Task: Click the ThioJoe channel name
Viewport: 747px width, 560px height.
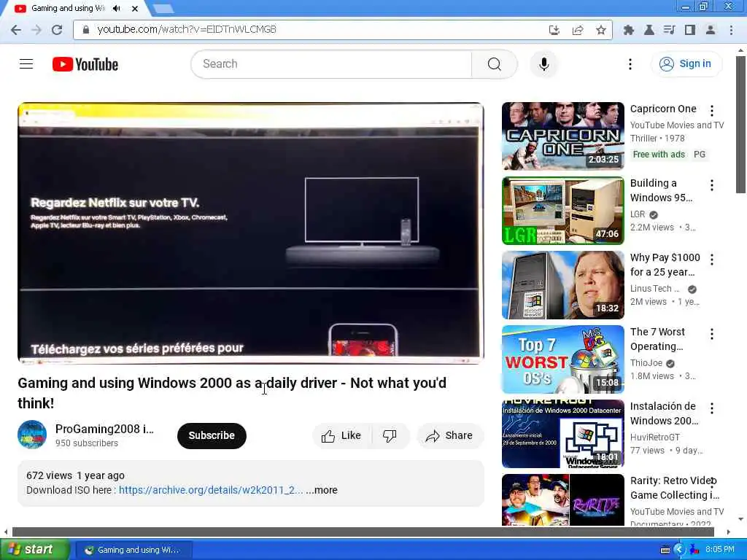Action: click(x=646, y=363)
